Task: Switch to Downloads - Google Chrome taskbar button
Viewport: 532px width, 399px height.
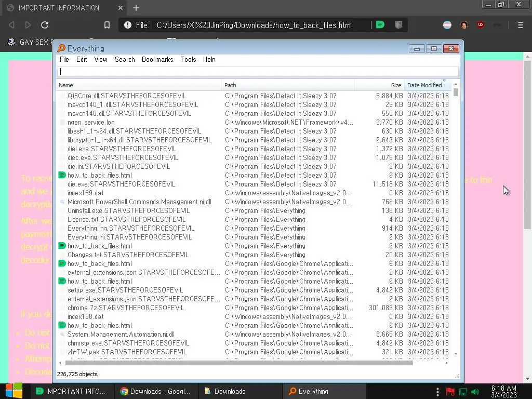Action: [x=155, y=391]
